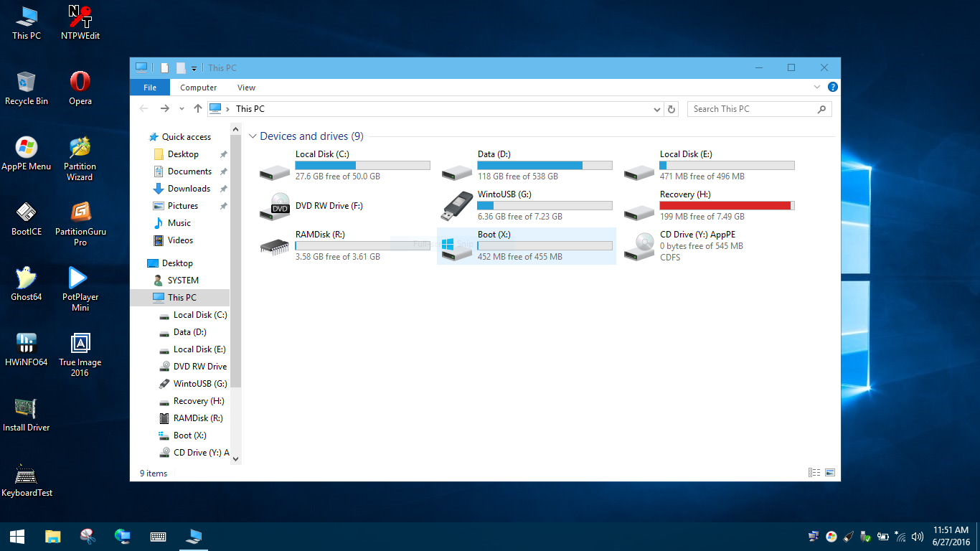
Task: Select the Recovery (H:) drive tile
Action: point(709,206)
